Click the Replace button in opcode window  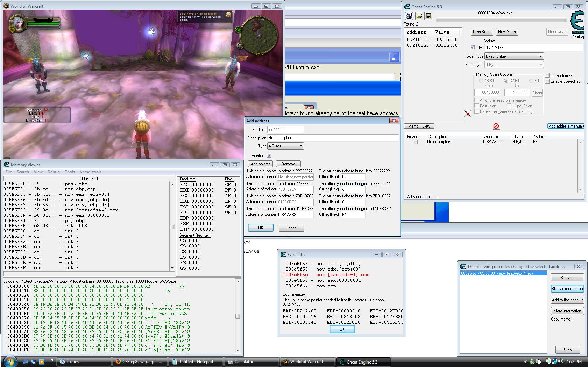click(x=567, y=278)
